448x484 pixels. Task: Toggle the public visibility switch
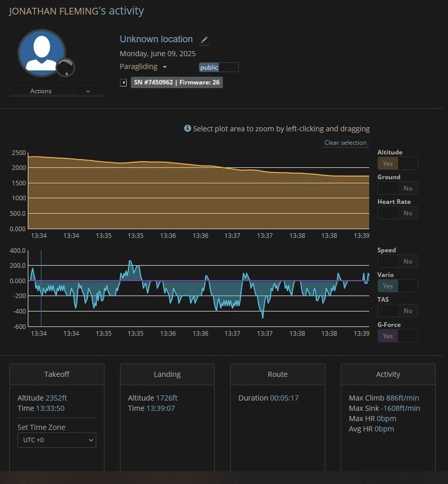pyautogui.click(x=219, y=67)
